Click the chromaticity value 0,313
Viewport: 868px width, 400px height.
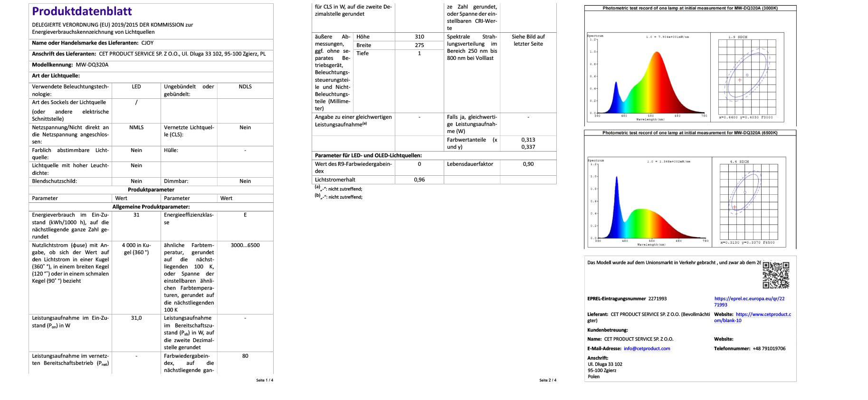[x=528, y=140]
